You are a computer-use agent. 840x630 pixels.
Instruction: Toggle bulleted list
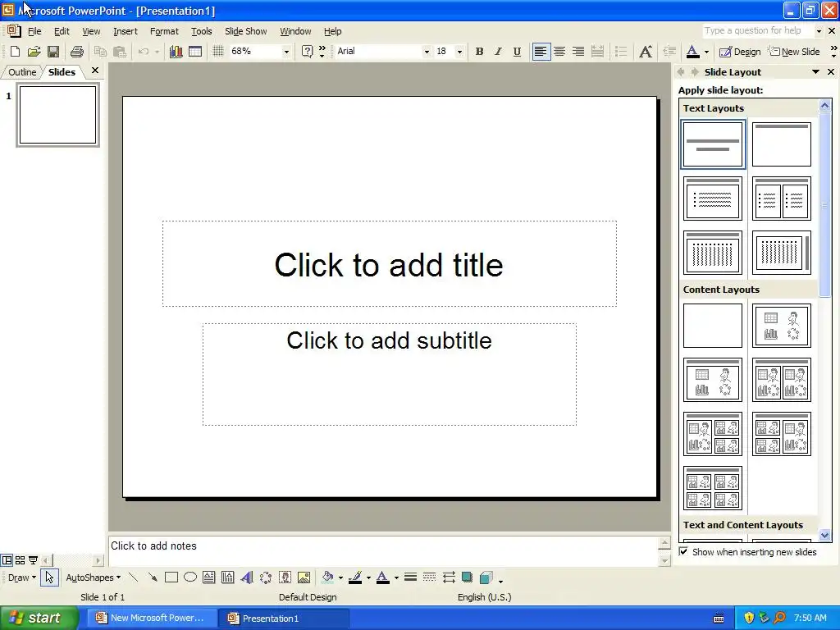pos(621,52)
